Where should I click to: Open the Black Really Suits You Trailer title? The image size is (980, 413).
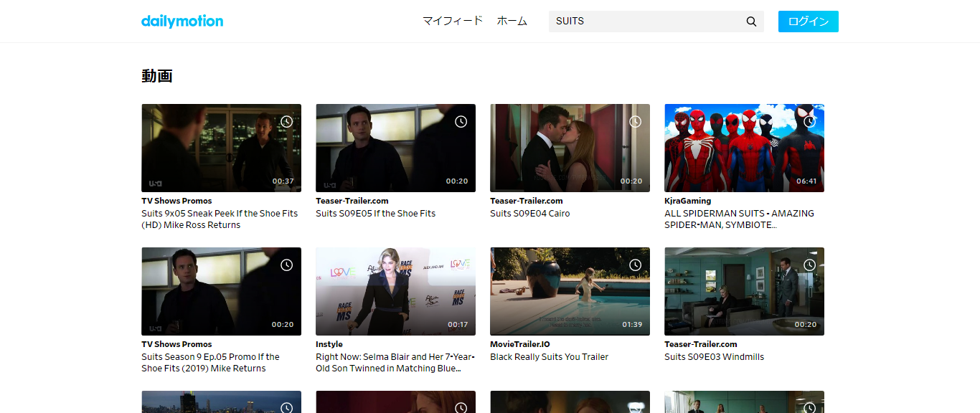tap(549, 357)
